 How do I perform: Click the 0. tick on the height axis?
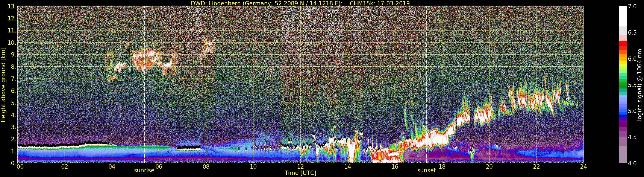14,163
